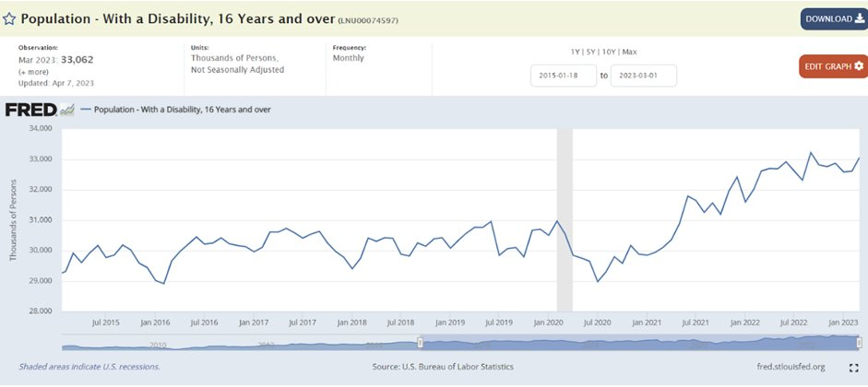Select the 1Y date range
Image resolution: width=868 pixels, height=387 pixels.
[576, 52]
